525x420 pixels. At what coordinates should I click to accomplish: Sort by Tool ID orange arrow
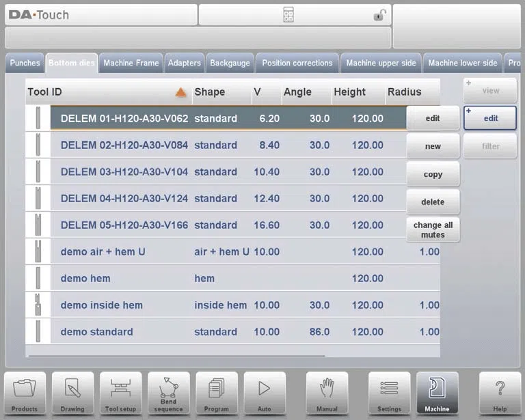(x=180, y=92)
